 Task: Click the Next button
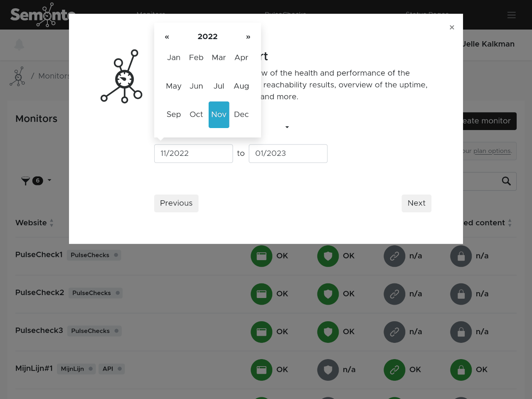pyautogui.click(x=416, y=203)
